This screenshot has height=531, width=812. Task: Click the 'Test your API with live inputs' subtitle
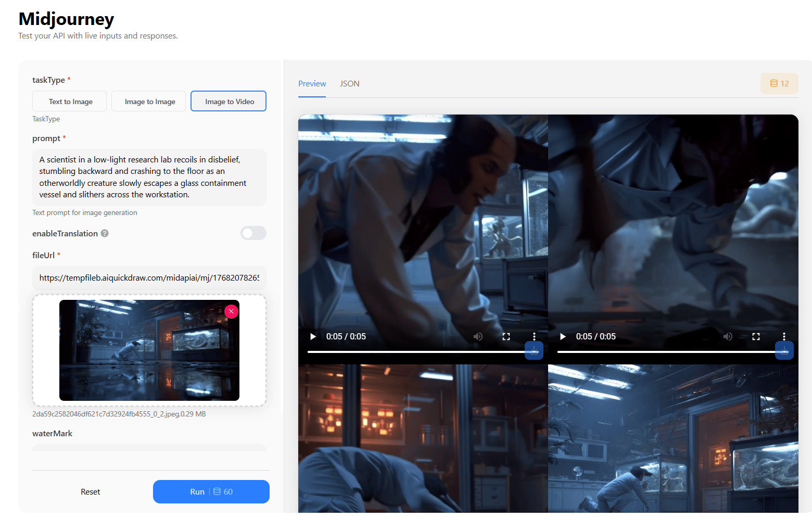(x=98, y=36)
